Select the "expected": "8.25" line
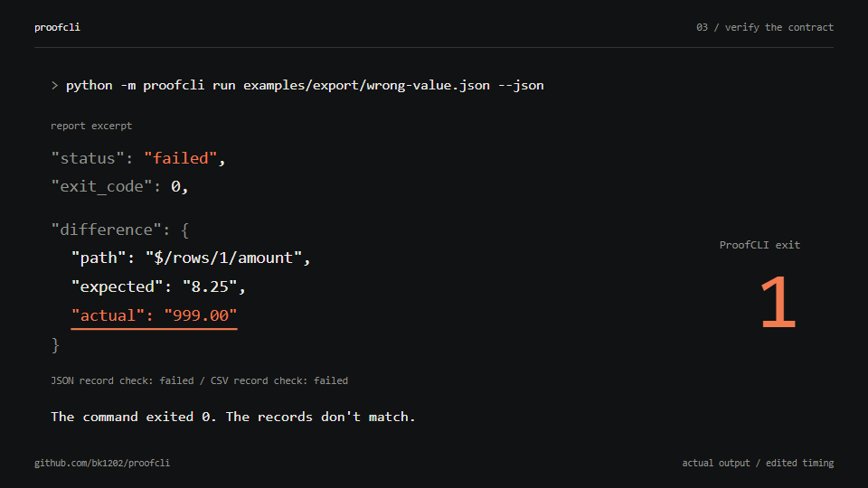This screenshot has height=488, width=868. [x=158, y=286]
